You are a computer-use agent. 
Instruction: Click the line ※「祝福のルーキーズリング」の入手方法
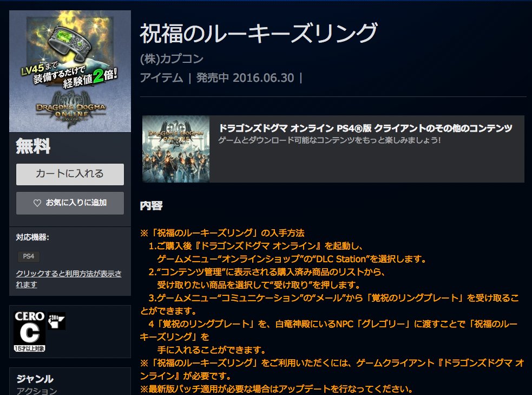[x=222, y=233]
